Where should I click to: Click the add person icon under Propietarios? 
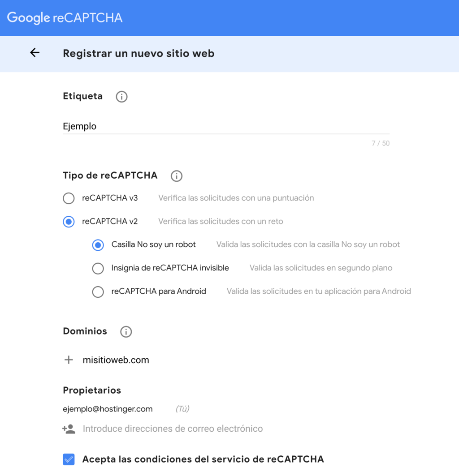point(69,429)
